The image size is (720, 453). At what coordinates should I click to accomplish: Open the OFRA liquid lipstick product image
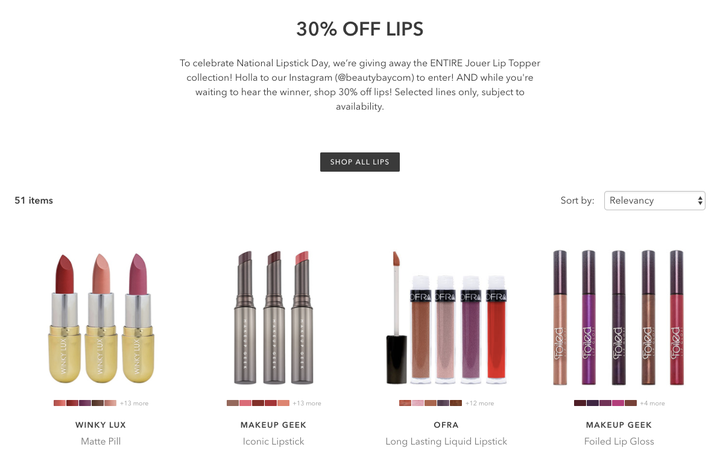446,317
